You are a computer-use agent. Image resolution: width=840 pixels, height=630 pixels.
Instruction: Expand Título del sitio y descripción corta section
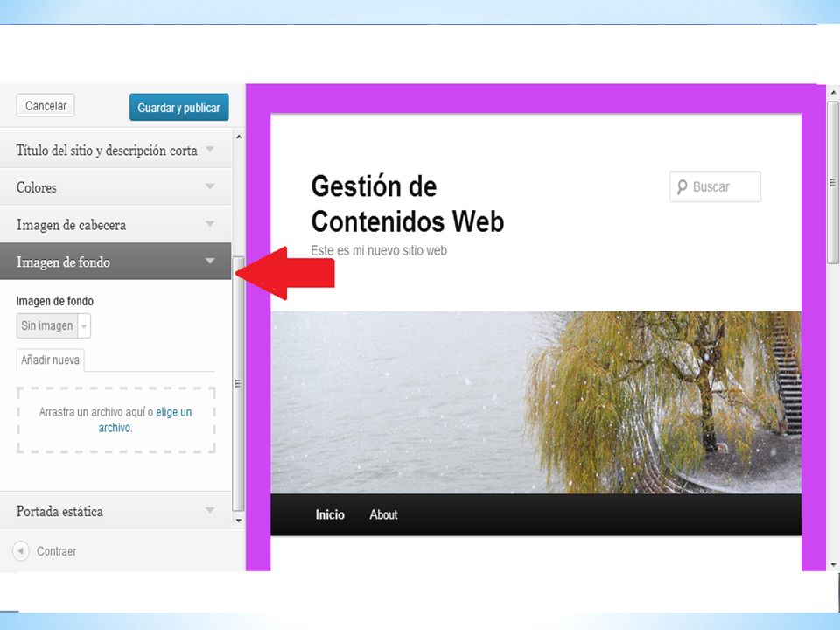coord(115,150)
